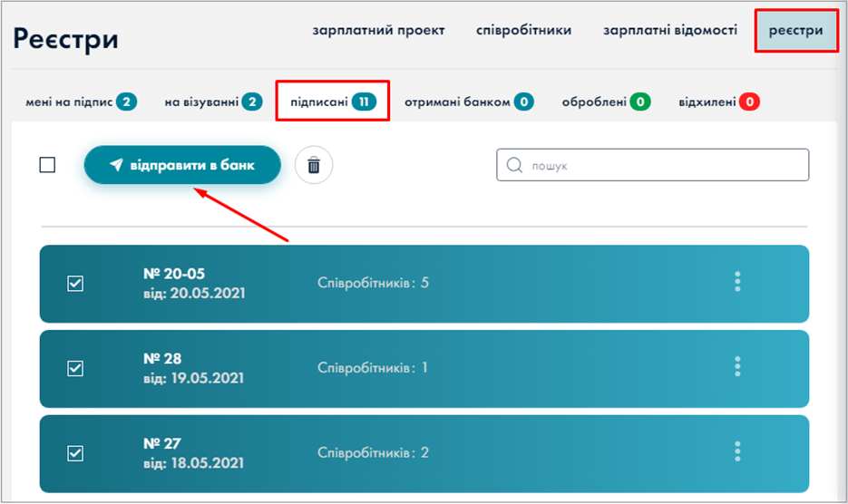Screen dimensions: 848x504
Task: Open three-dot menu for registry № 28
Action: tap(737, 366)
